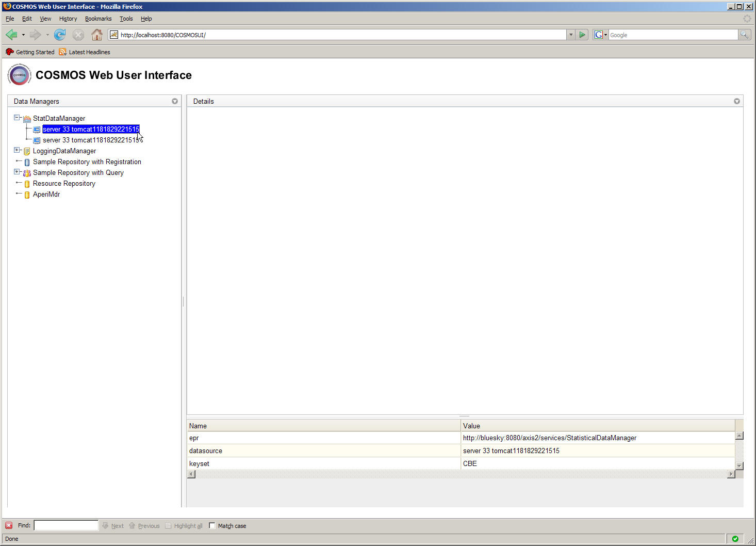Image resolution: width=756 pixels, height=546 pixels.
Task: Go to the home page icon
Action: pos(96,35)
